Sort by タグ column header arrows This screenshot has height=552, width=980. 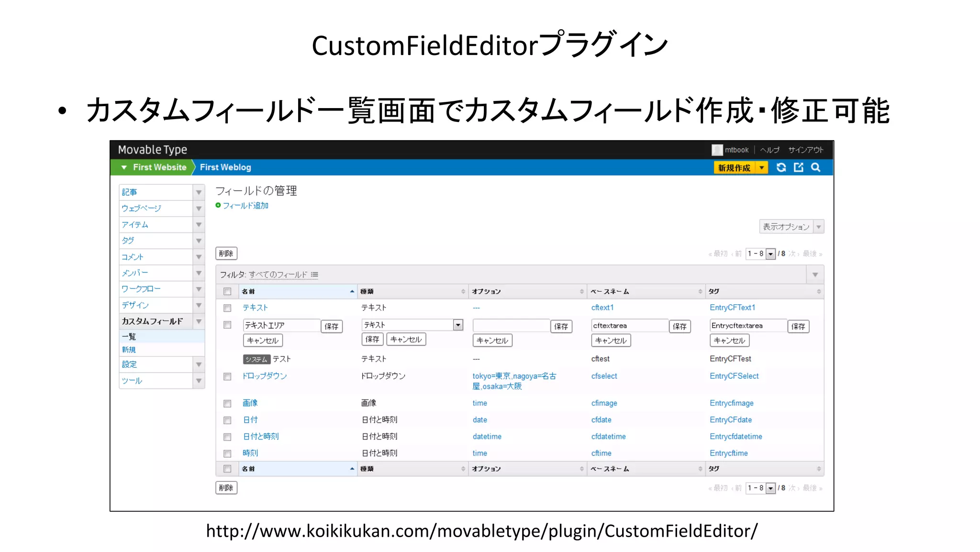[818, 291]
